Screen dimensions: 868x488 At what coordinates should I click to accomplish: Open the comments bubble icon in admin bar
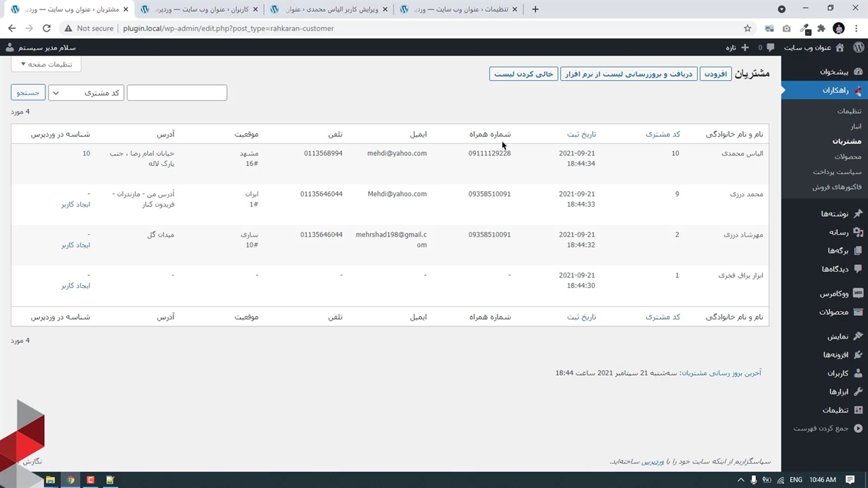tap(770, 47)
